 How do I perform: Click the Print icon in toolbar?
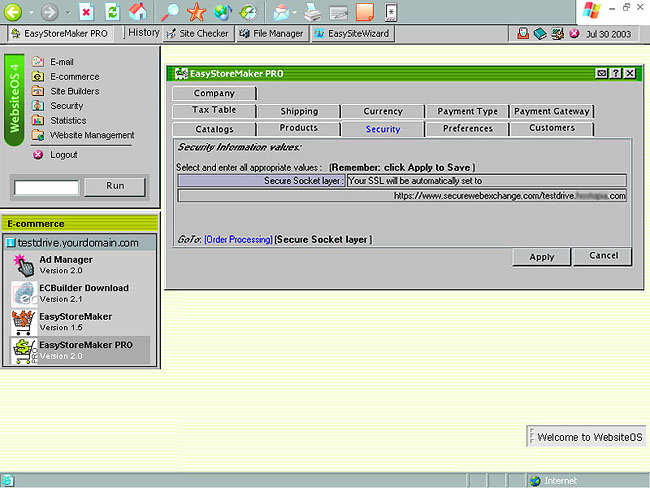pos(312,12)
